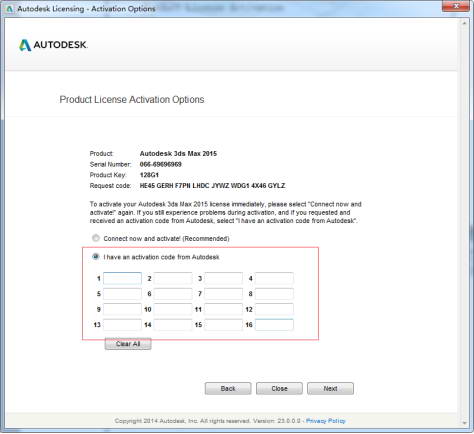Click the Close button at bottom
This screenshot has height=434, width=474.
pyautogui.click(x=279, y=388)
